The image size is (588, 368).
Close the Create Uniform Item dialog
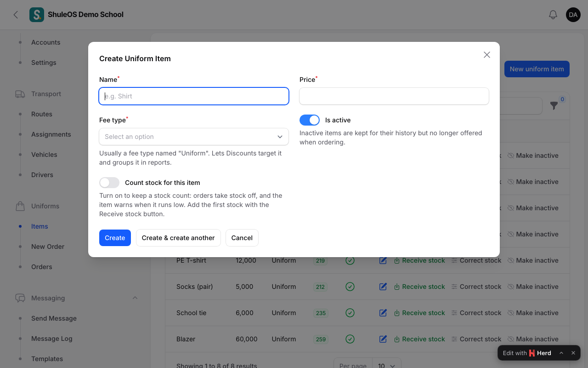click(x=487, y=55)
